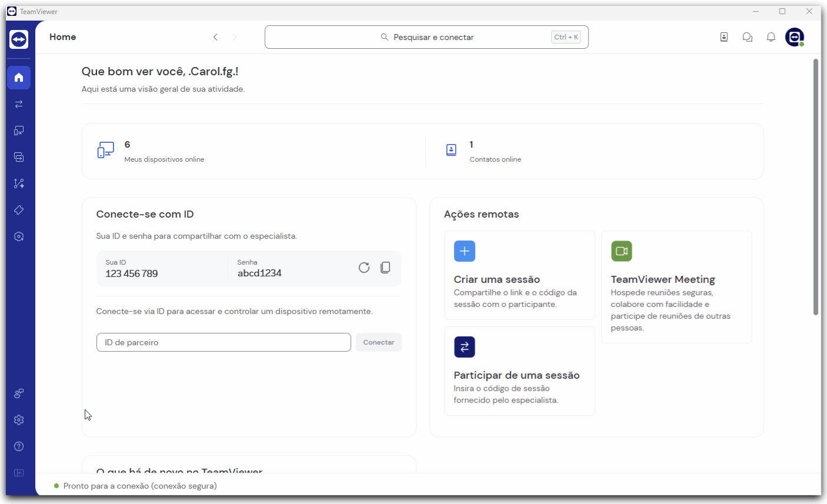Viewport: 827px width, 504px height.
Task: Click the TeamViewer logo in sidebar
Action: [19, 39]
